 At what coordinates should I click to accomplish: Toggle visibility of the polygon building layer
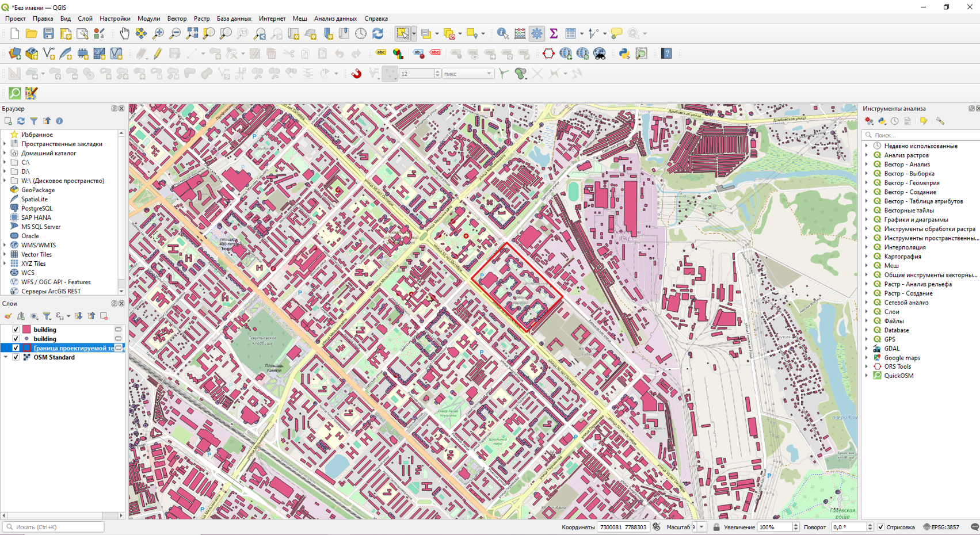pyautogui.click(x=16, y=330)
